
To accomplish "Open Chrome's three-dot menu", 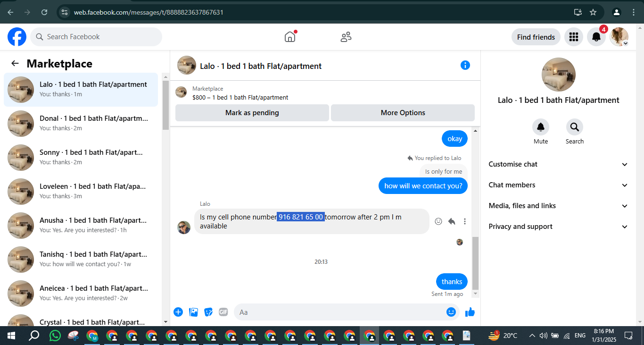I will click(634, 12).
